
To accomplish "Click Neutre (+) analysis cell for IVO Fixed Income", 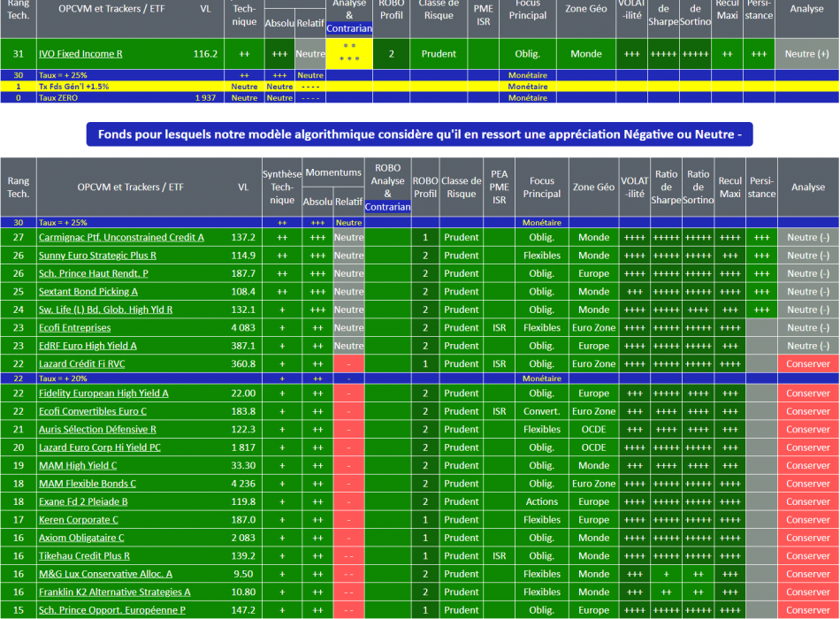I will pyautogui.click(x=806, y=54).
